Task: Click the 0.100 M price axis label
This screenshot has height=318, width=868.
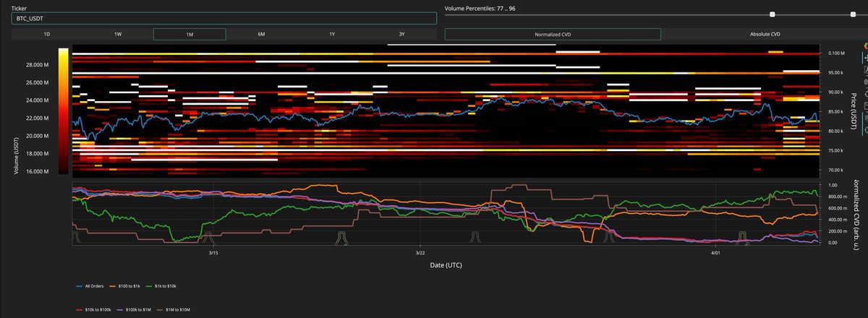Action: tap(837, 53)
